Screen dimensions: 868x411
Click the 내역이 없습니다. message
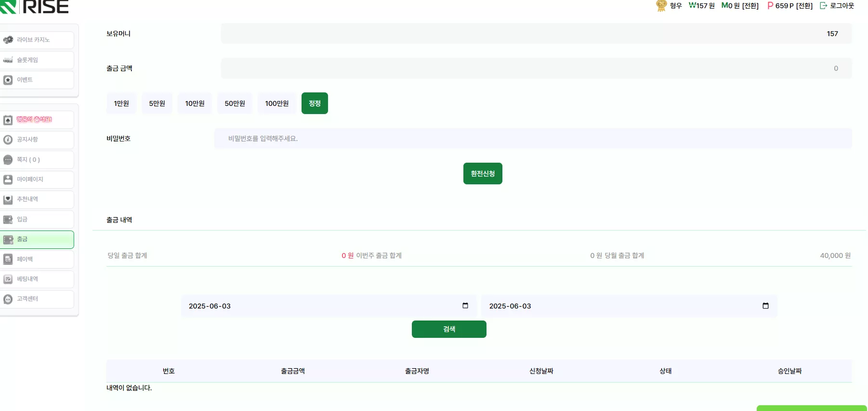tap(129, 388)
